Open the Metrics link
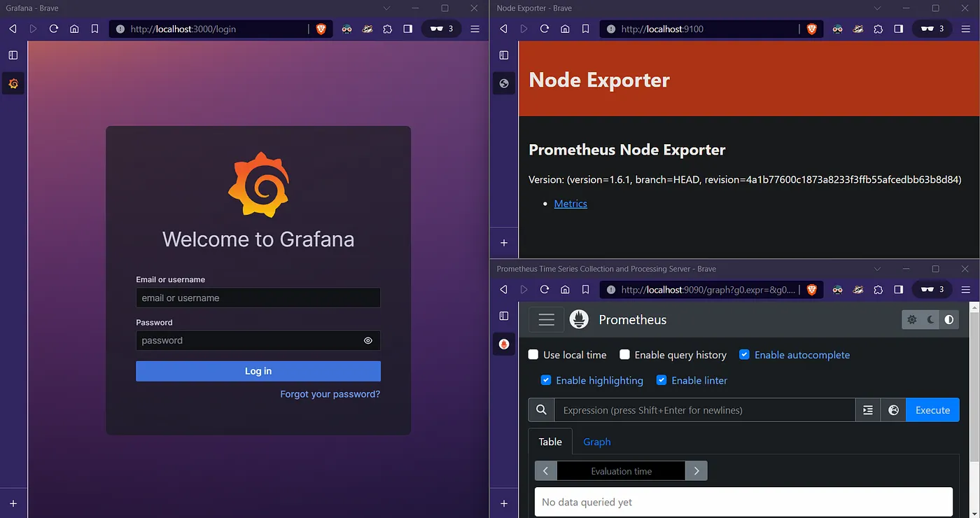The image size is (980, 518). pos(570,204)
